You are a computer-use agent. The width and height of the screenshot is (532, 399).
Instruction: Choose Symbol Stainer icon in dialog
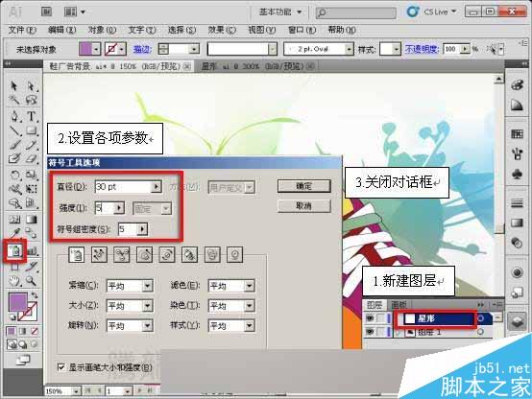[x=190, y=254]
